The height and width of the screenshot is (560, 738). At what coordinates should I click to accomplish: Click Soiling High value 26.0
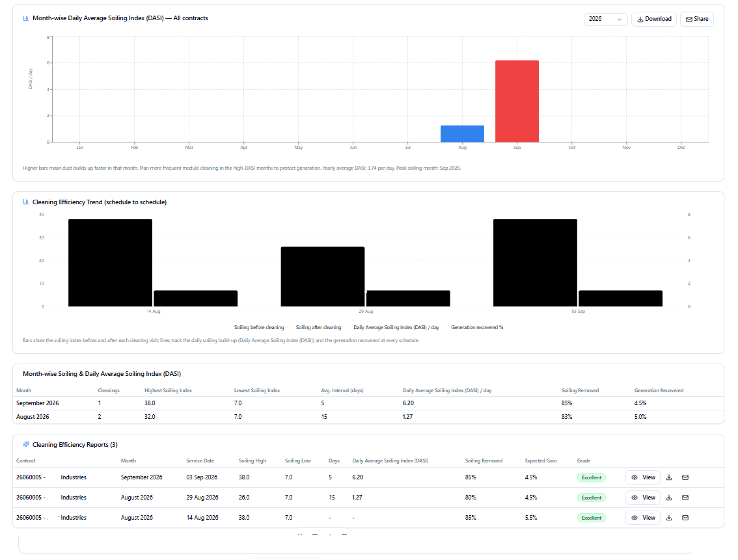(244, 498)
